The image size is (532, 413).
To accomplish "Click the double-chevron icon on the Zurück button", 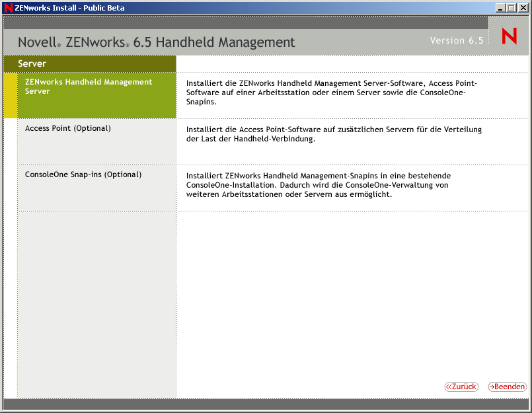I will [x=450, y=387].
